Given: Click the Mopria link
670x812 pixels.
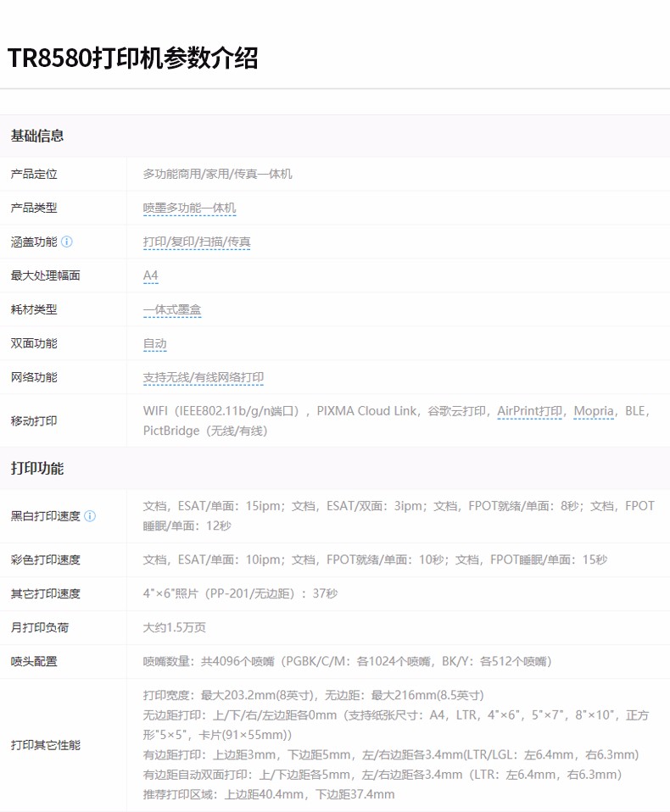Looking at the screenshot, I should [x=594, y=411].
